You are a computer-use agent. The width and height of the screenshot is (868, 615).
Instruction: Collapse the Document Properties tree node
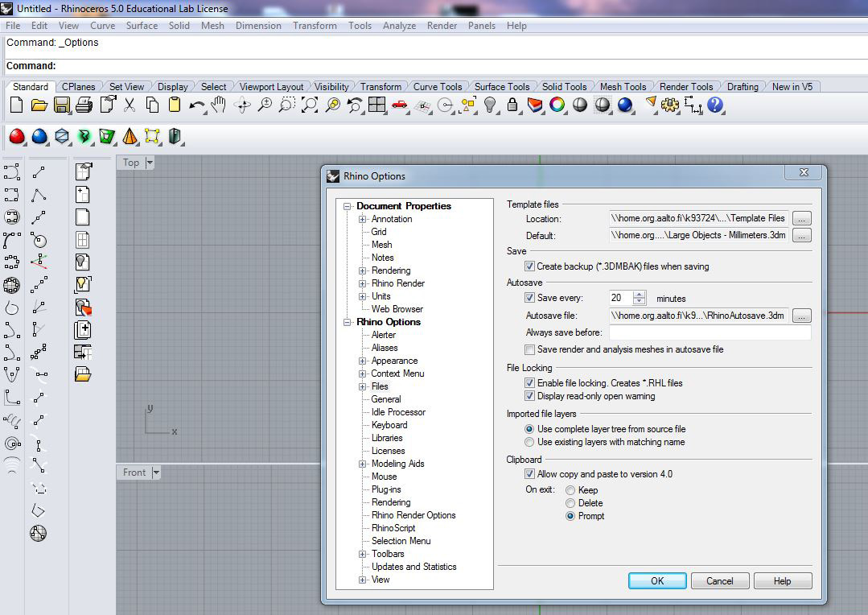[x=348, y=206]
